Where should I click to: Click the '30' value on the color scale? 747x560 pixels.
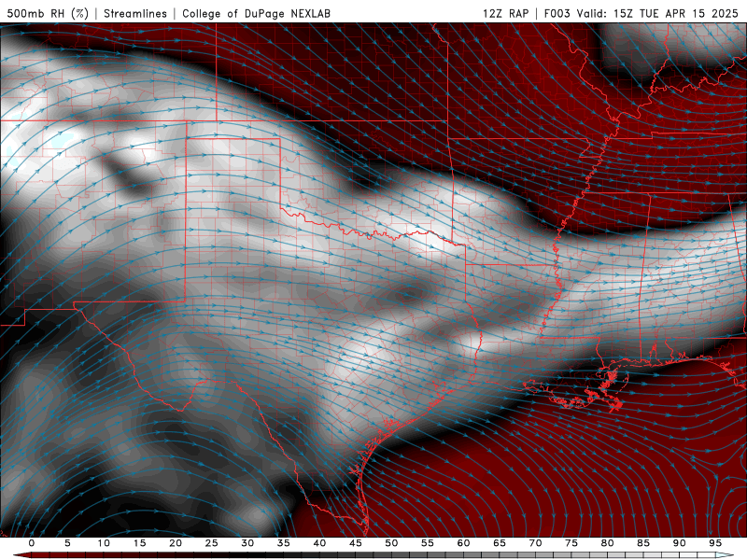pos(247,543)
